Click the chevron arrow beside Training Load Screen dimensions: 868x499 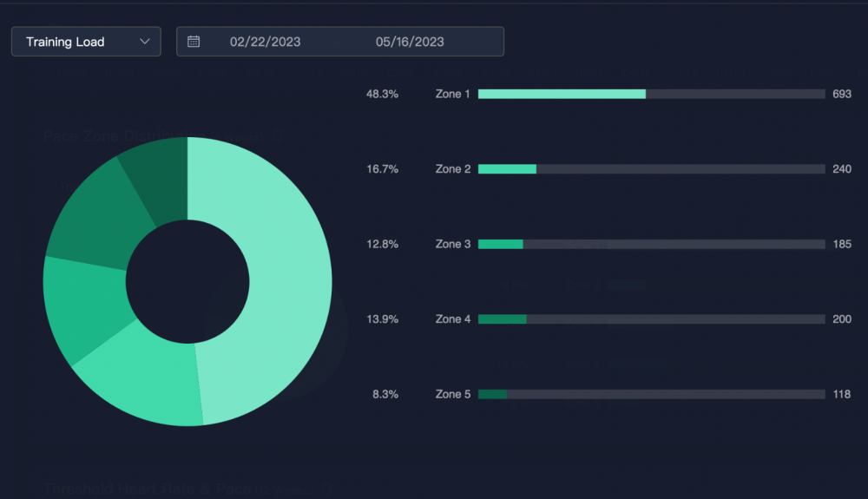point(145,42)
